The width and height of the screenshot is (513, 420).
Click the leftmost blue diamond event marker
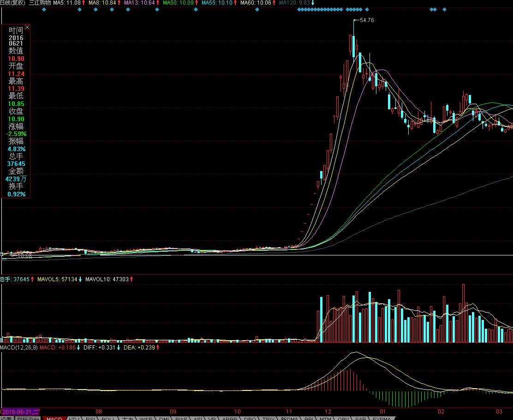coord(44,9)
